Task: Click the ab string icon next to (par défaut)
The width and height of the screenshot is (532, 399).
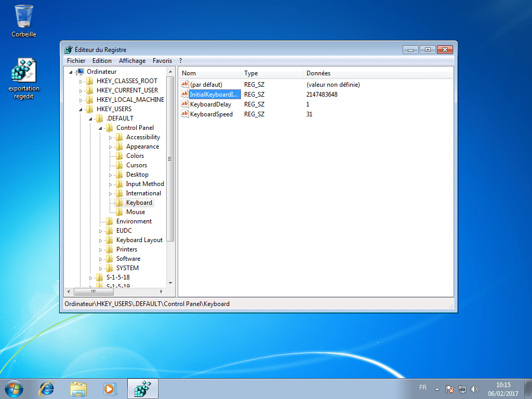Action: [185, 84]
